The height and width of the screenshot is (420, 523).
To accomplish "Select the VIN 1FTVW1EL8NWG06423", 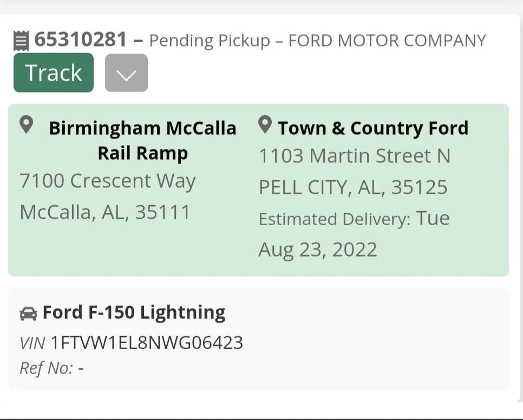I will pos(146,343).
